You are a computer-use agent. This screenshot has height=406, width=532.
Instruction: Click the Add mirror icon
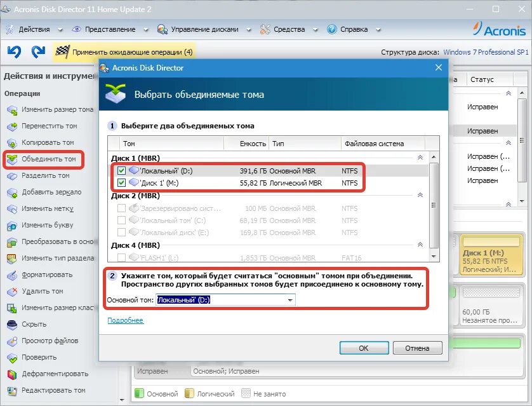click(x=12, y=193)
